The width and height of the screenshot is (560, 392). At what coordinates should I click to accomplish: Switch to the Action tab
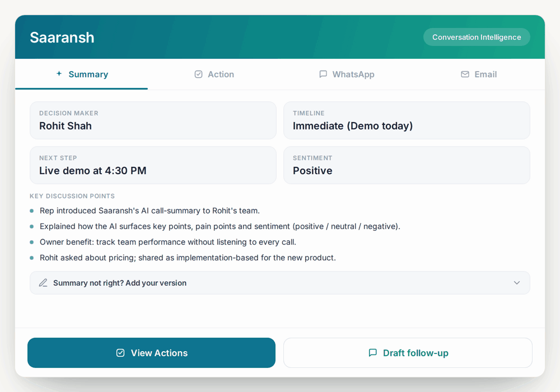click(x=214, y=74)
